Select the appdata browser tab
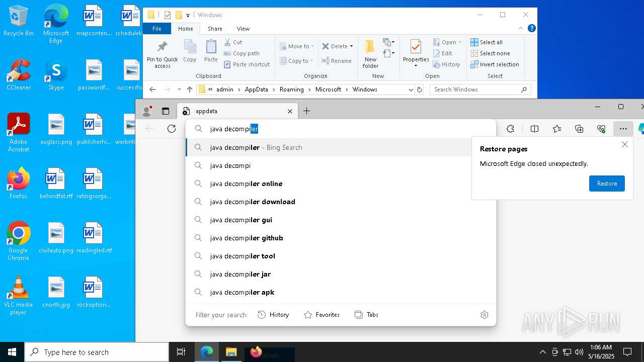This screenshot has height=362, width=644. [x=237, y=111]
